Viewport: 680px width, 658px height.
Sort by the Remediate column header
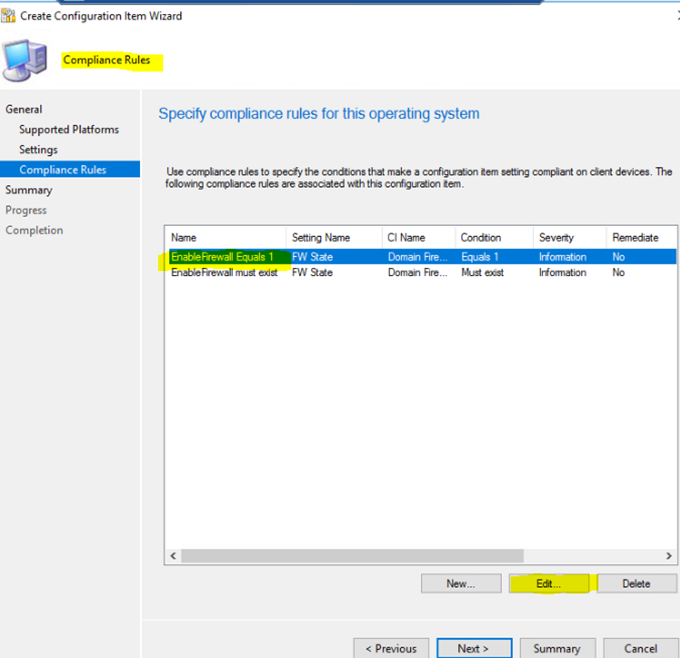[641, 238]
